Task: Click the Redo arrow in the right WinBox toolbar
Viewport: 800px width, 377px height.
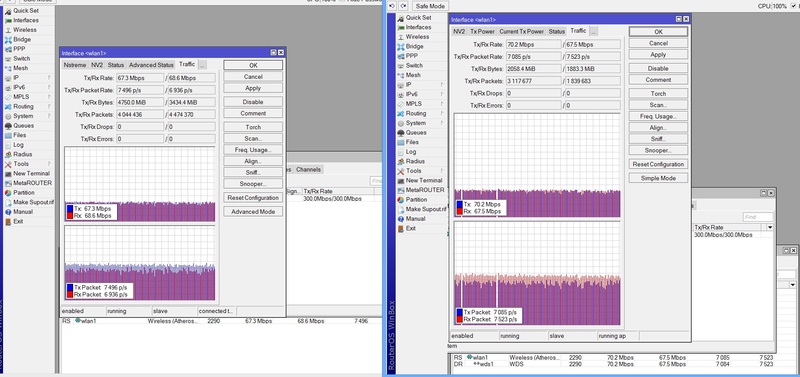Action: click(x=404, y=6)
